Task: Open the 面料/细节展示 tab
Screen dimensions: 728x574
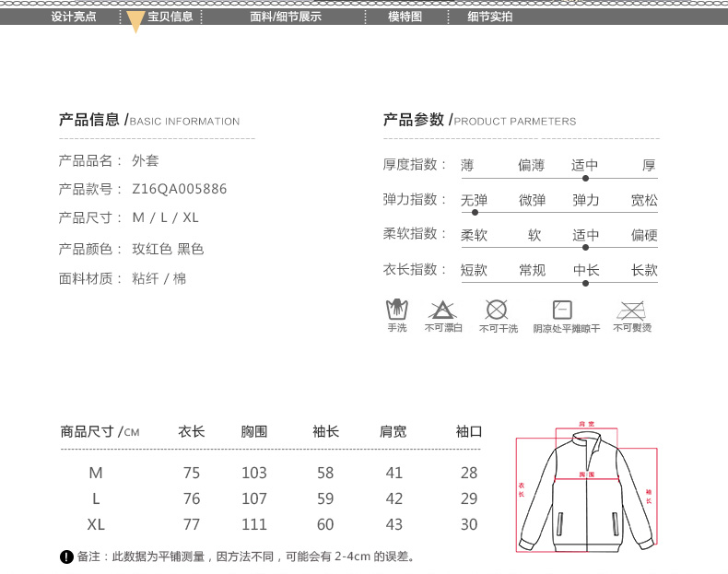Action: (286, 17)
